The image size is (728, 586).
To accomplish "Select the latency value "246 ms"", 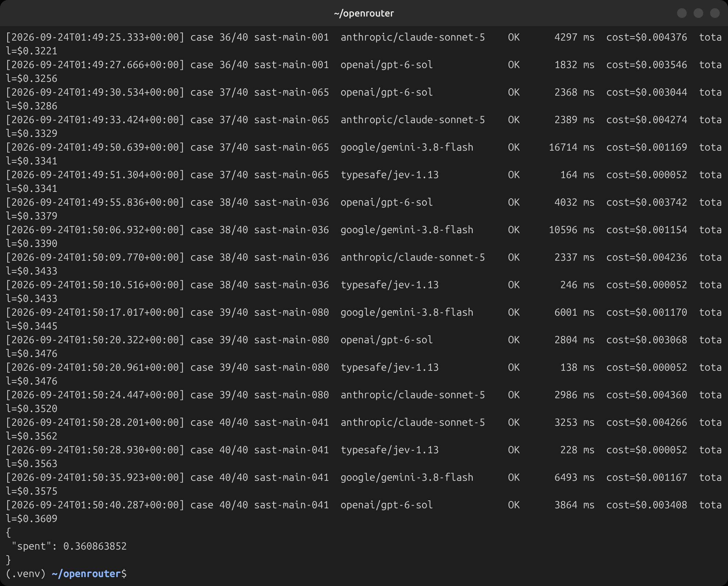I will coord(577,285).
